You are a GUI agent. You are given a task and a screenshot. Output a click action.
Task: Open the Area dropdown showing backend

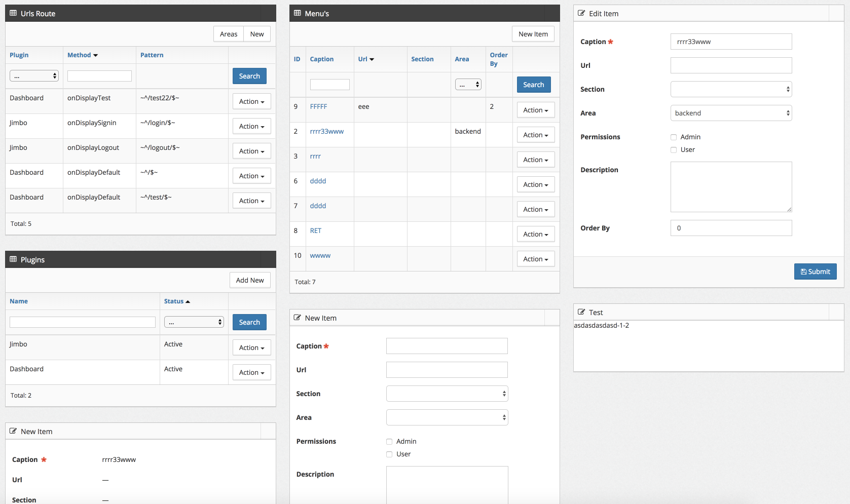pos(731,113)
